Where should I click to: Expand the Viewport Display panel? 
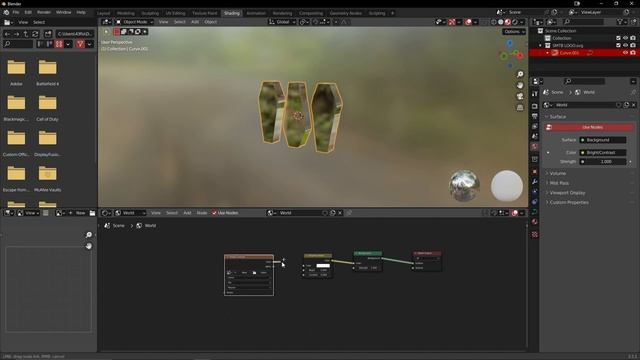[567, 193]
